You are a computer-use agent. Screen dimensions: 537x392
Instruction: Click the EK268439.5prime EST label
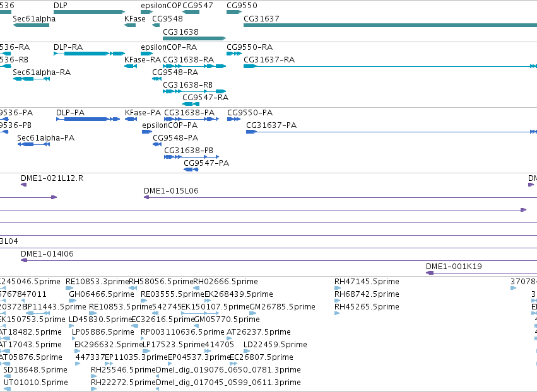(239, 294)
